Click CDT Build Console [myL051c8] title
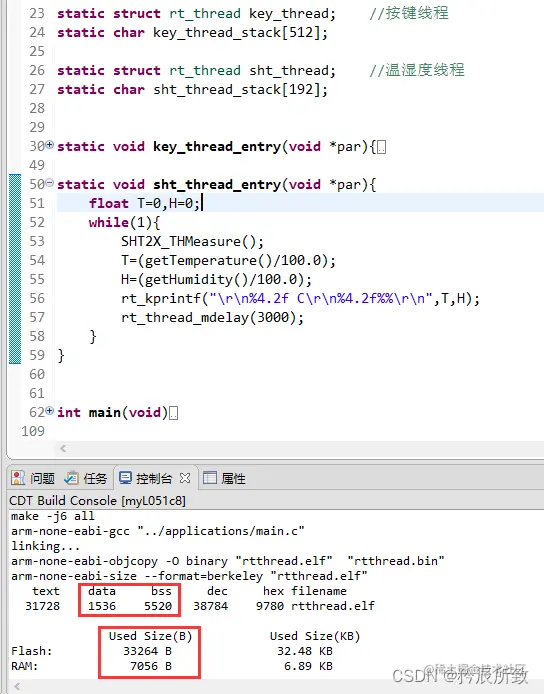Image resolution: width=544 pixels, height=694 pixels. click(x=97, y=501)
